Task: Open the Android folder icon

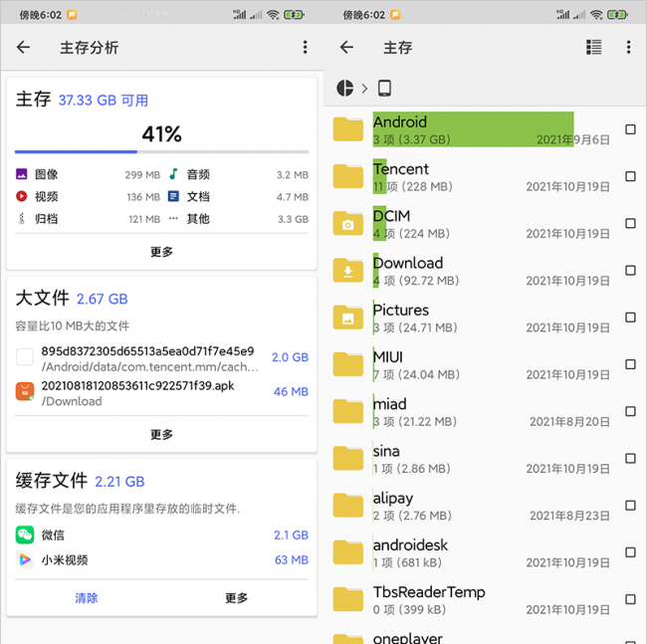Action: [348, 129]
